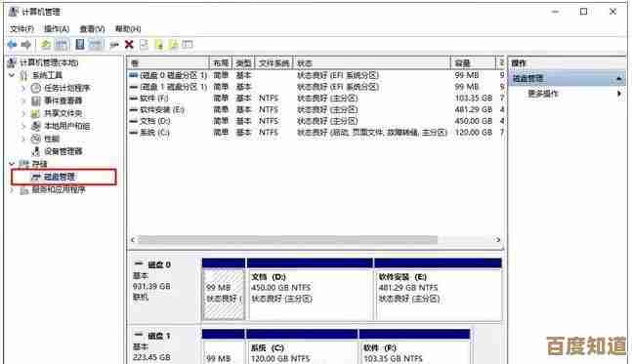Image resolution: width=632 pixels, height=364 pixels.
Task: Click the System Tools (系统工具) icon
Action: pos(23,75)
